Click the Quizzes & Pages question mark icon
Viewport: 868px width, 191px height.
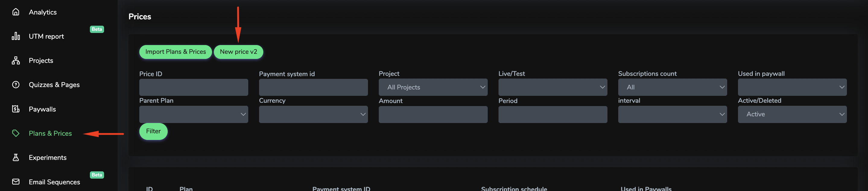[x=15, y=85]
